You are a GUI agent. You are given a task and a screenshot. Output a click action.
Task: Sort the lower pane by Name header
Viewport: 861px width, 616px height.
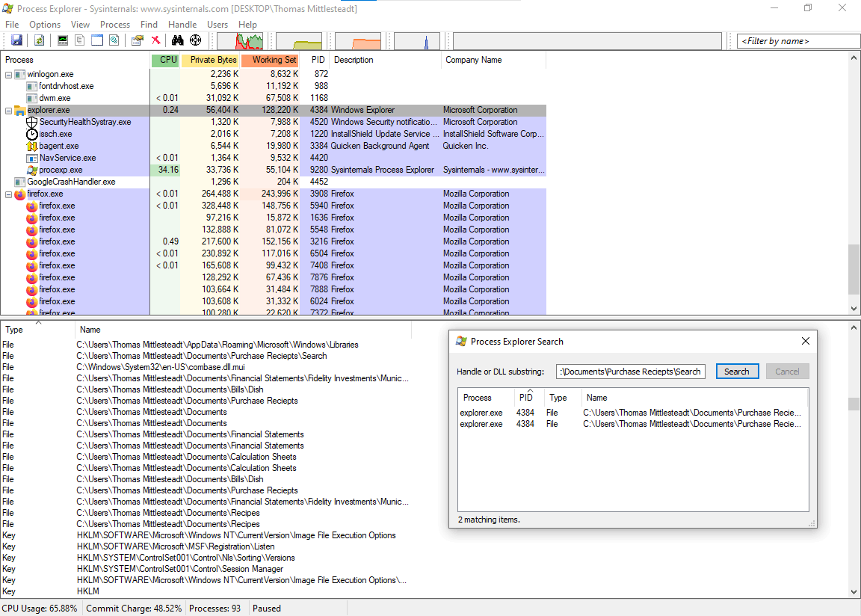243,330
